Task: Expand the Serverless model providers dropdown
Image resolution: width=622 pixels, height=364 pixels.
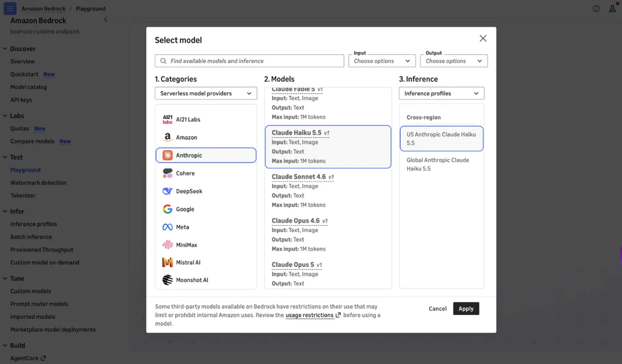Action: pyautogui.click(x=206, y=94)
